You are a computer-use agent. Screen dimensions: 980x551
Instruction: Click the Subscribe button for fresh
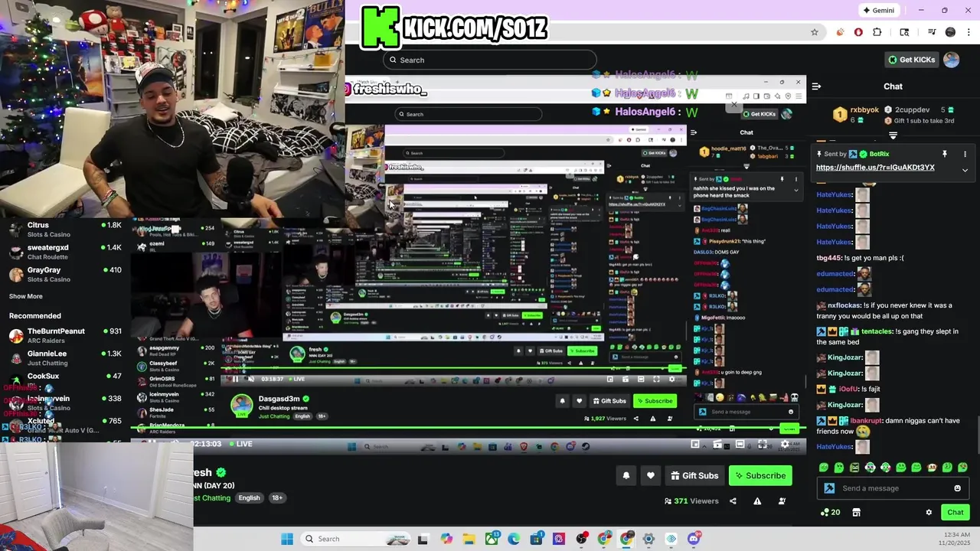click(760, 475)
